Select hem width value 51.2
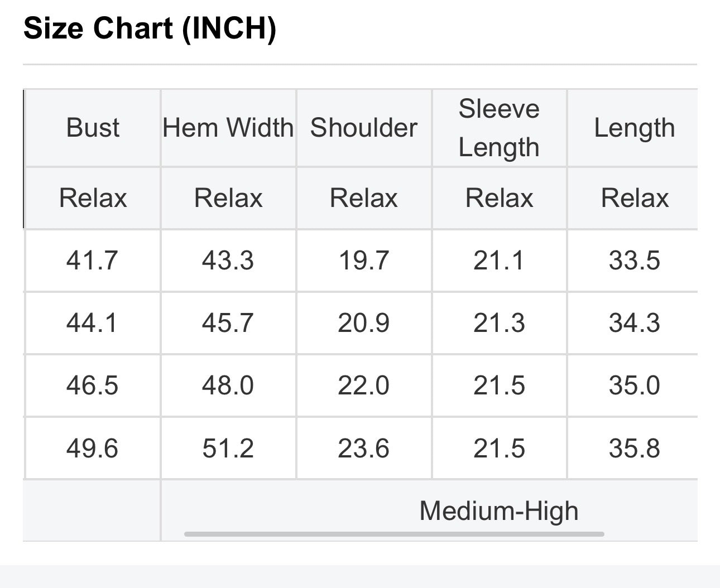 click(228, 449)
